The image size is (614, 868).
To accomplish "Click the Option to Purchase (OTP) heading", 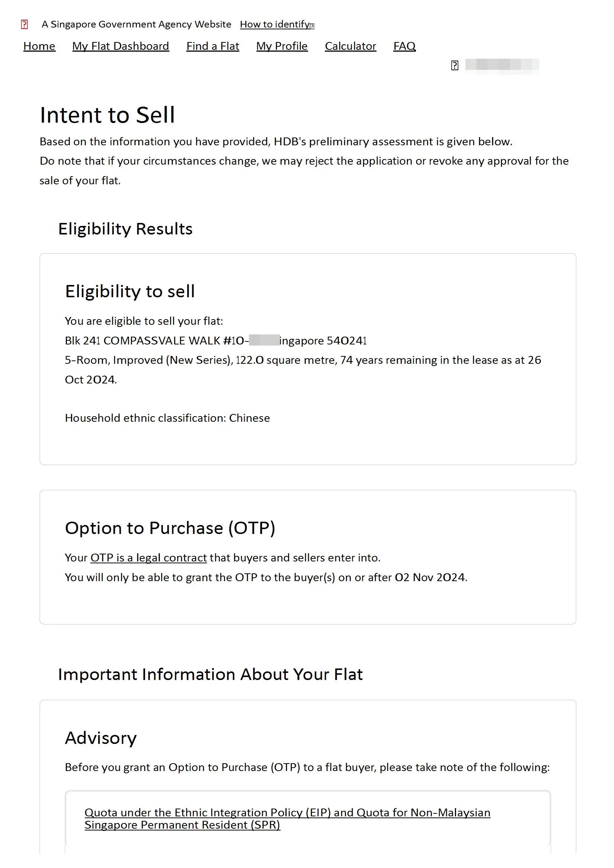I will (x=170, y=528).
